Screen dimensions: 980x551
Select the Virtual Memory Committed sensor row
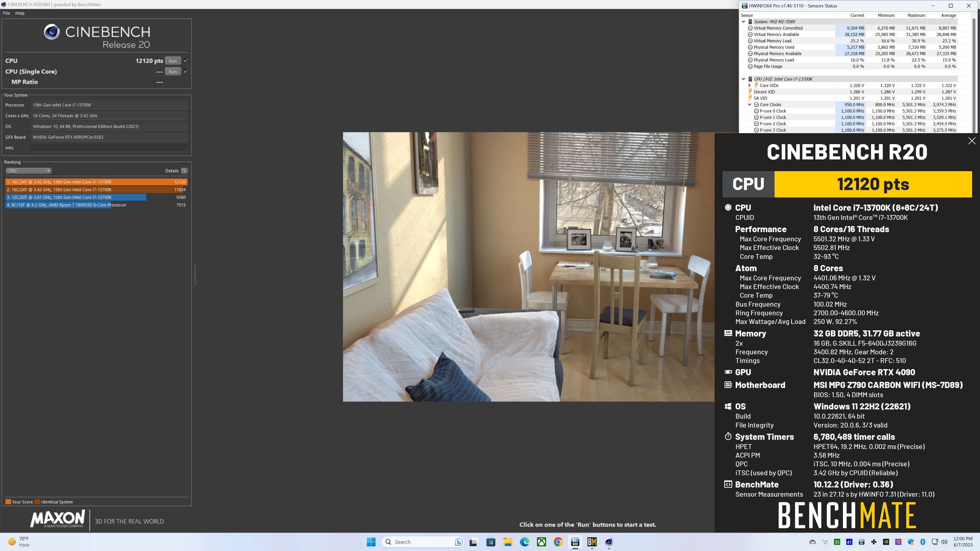pos(848,28)
